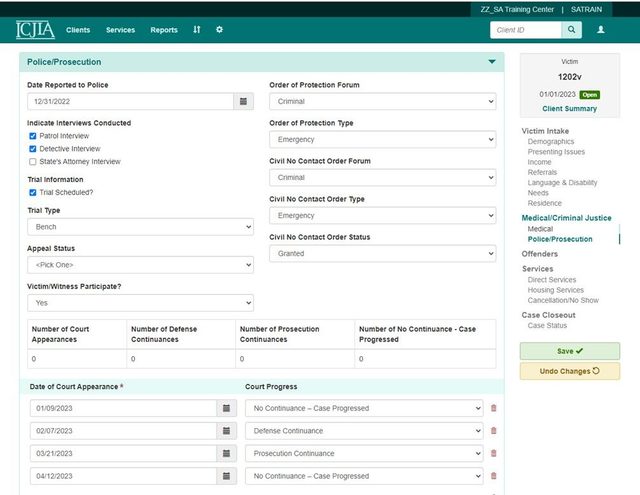Delete the 02/07/2023 court appearance row

click(x=493, y=431)
